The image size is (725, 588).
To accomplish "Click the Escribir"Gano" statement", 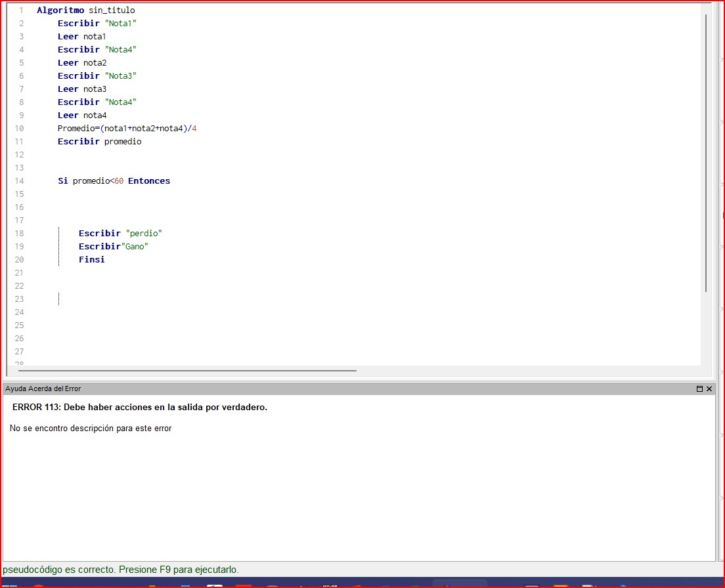I will point(114,247).
